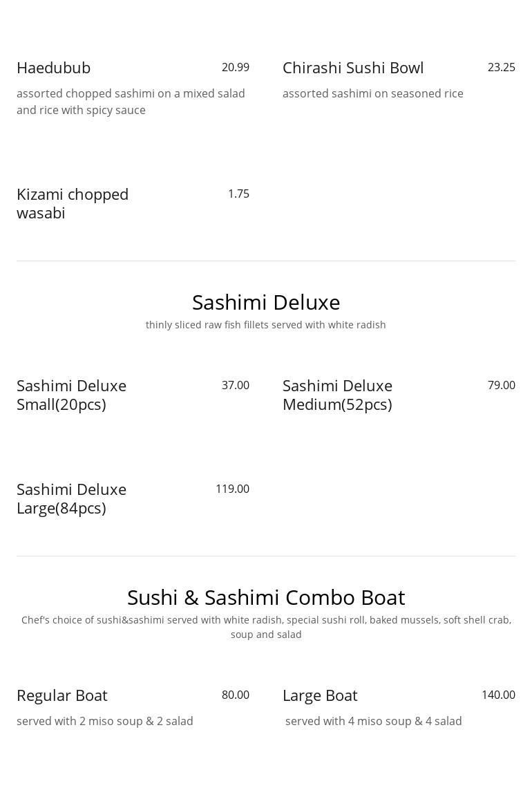The width and height of the screenshot is (532, 788).
Task: Select the Large Boat item
Action: pyautogui.click(x=320, y=695)
